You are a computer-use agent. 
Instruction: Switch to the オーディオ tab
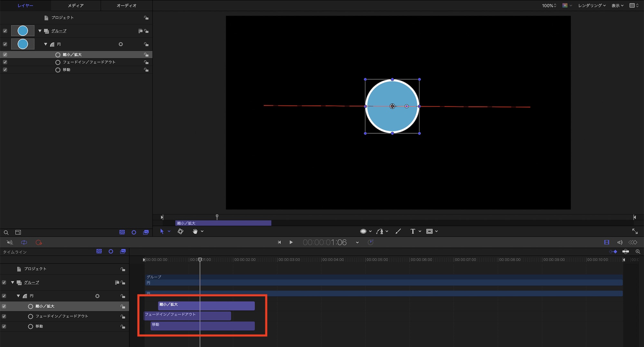[x=126, y=5]
